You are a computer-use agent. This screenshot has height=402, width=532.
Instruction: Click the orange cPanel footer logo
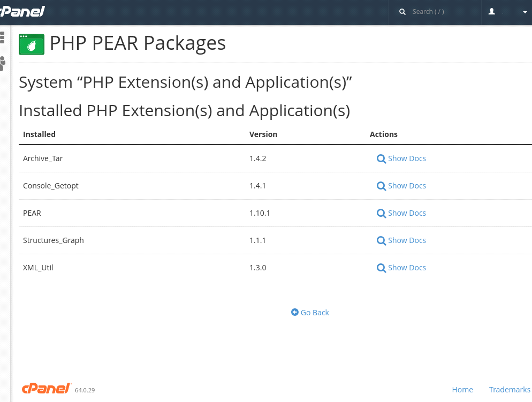tap(47, 389)
